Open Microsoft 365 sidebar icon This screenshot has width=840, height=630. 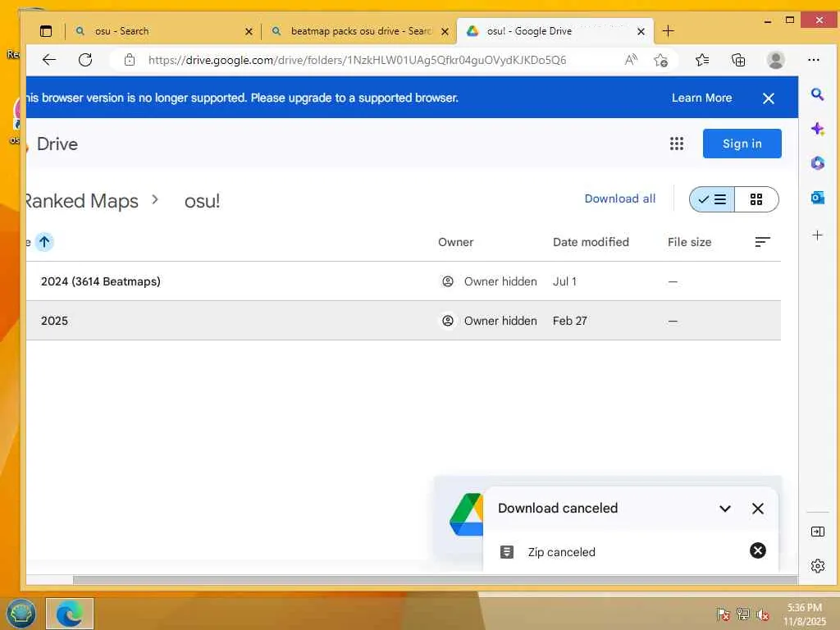(817, 163)
